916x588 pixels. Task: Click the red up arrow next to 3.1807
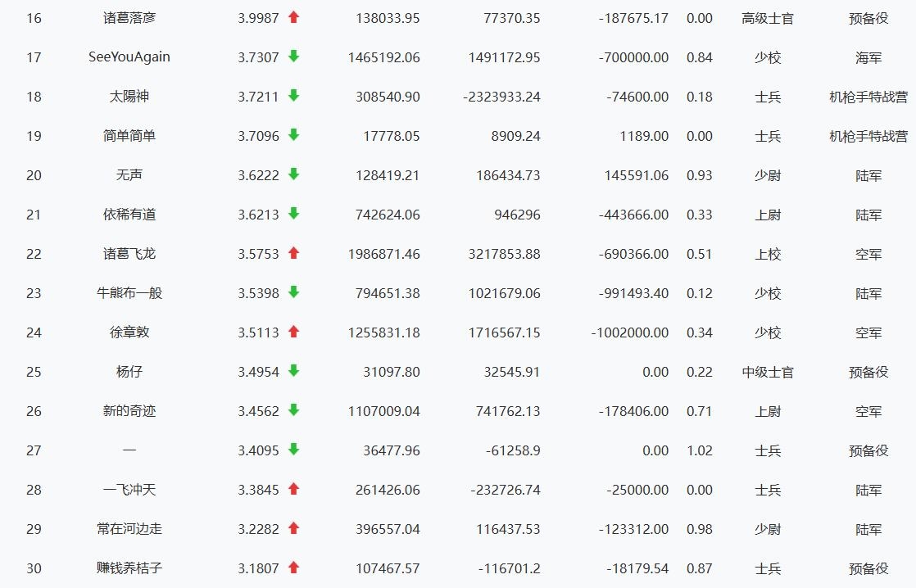[x=293, y=568]
